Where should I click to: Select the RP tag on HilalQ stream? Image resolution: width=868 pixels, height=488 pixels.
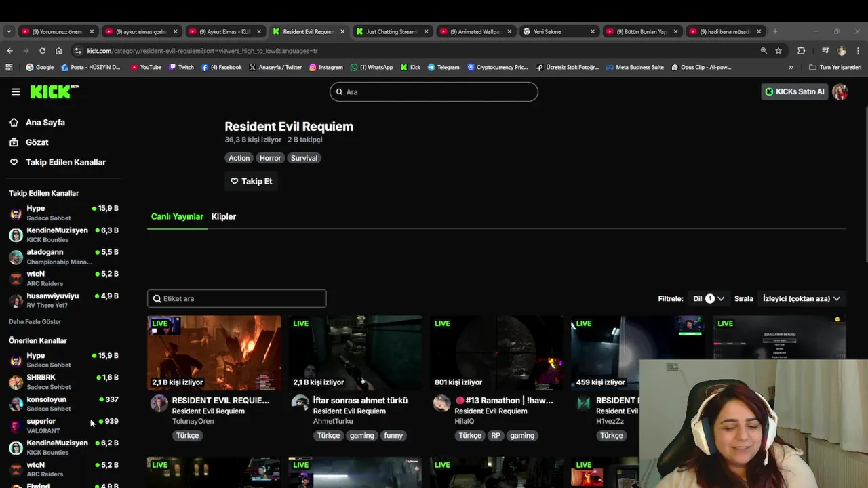[x=496, y=436]
